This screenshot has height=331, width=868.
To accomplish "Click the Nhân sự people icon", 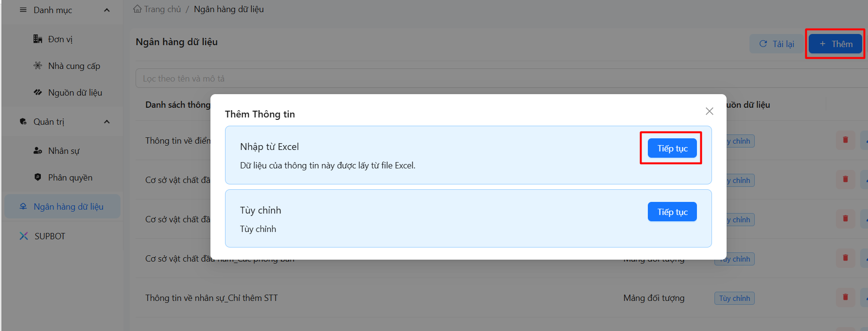I will (x=37, y=151).
